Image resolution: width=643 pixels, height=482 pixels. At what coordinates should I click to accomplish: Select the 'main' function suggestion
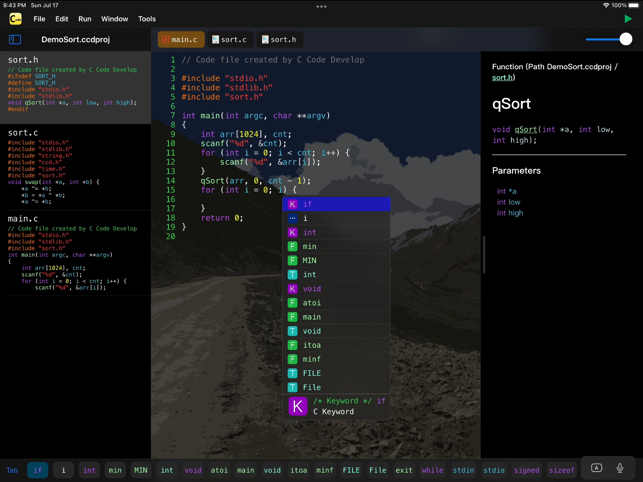tap(336, 317)
